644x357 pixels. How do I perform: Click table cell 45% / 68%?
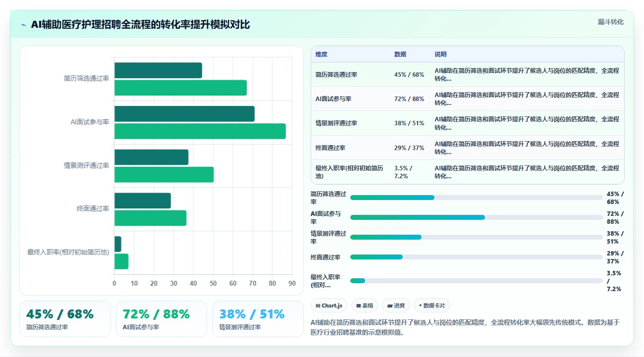[x=409, y=75]
